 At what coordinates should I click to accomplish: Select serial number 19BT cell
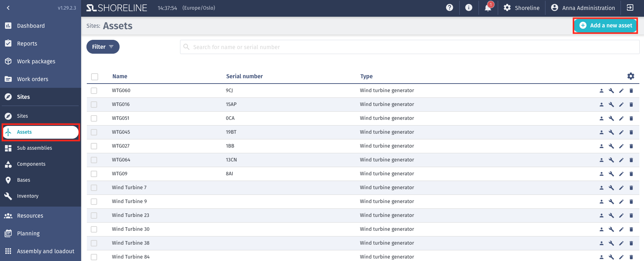pos(231,132)
